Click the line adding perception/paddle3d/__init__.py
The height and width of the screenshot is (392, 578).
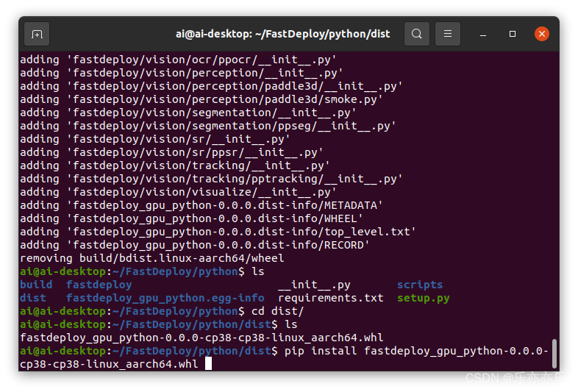(211, 86)
